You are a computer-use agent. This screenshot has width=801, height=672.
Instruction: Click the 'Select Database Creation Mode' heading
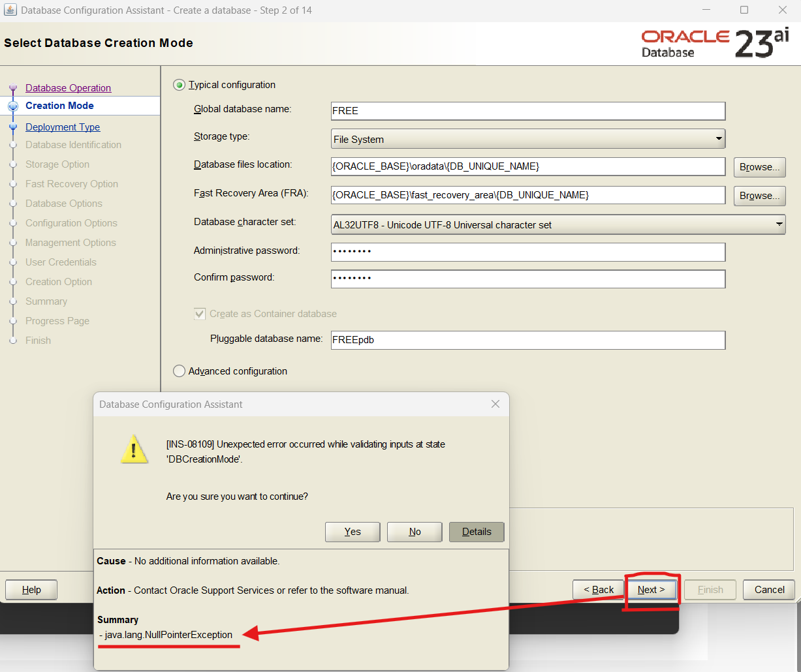[x=99, y=43]
